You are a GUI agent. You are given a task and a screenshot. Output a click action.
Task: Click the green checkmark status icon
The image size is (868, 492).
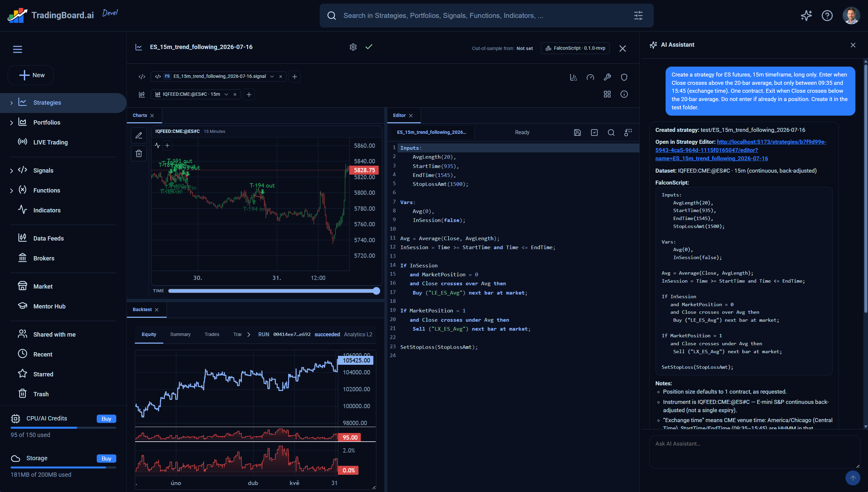[369, 47]
